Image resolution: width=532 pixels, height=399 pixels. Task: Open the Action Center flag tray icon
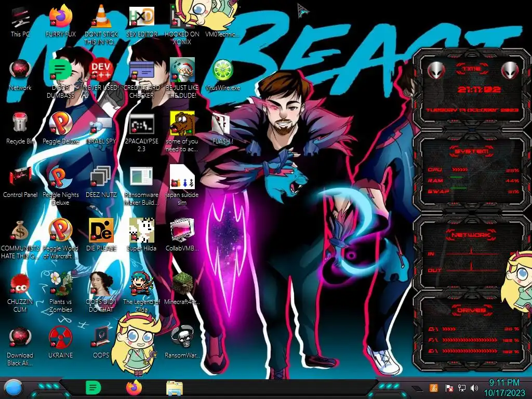(449, 388)
